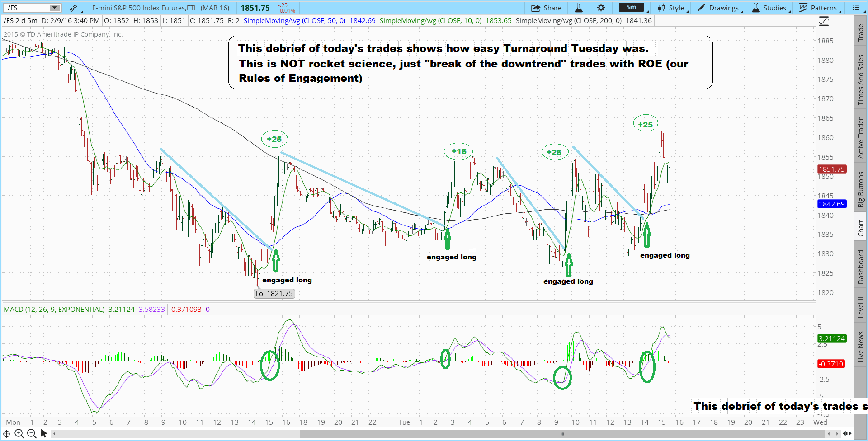This screenshot has width=868, height=441.
Task: Click the zoom out magnifier
Action: tap(31, 434)
